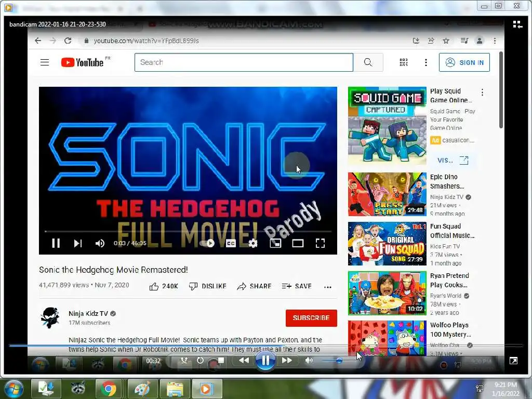
Task: Enter YouTube player full screen
Action: pyautogui.click(x=320, y=243)
